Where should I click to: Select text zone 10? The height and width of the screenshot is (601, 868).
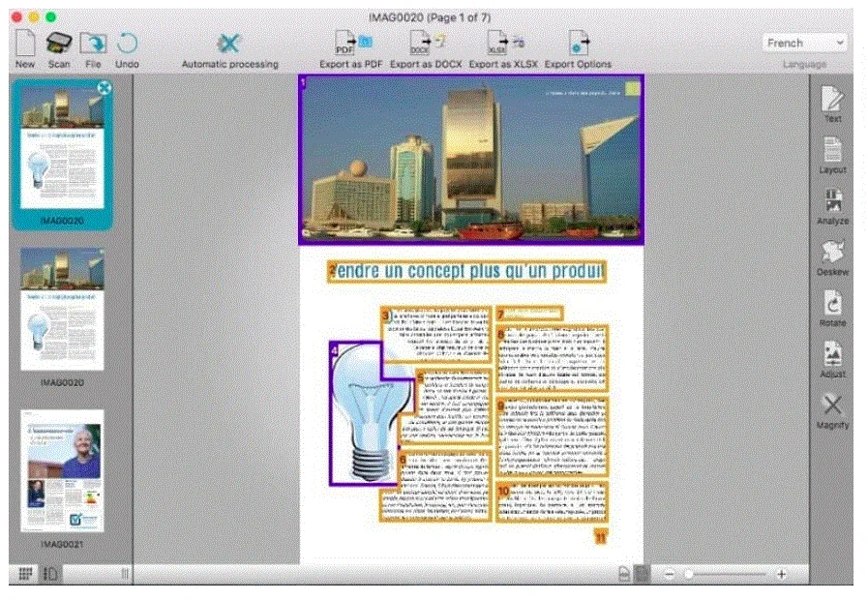552,502
